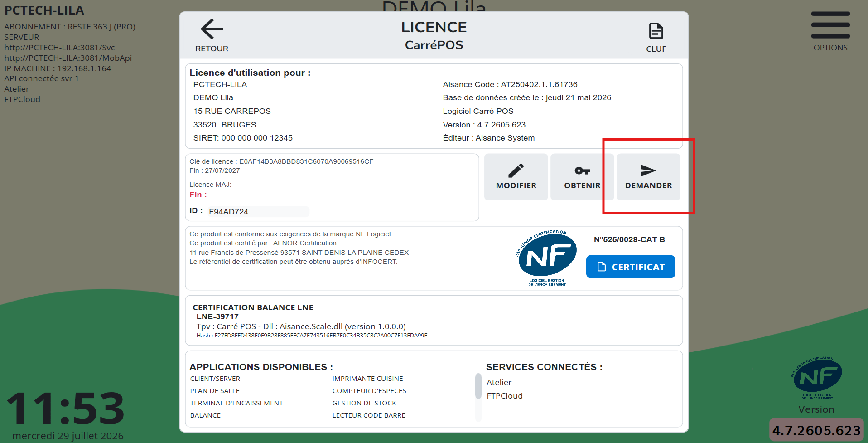
Task: Click 'DEMO Lila' in the licence holder details
Action: click(213, 97)
